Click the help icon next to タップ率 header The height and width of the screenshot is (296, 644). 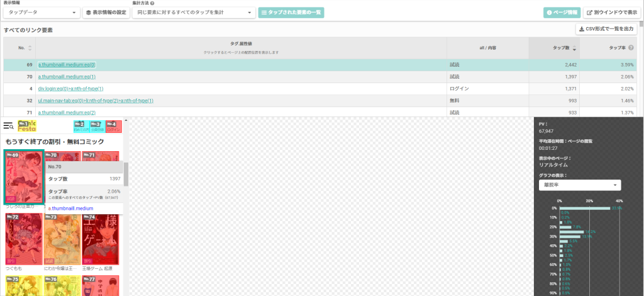(631, 48)
